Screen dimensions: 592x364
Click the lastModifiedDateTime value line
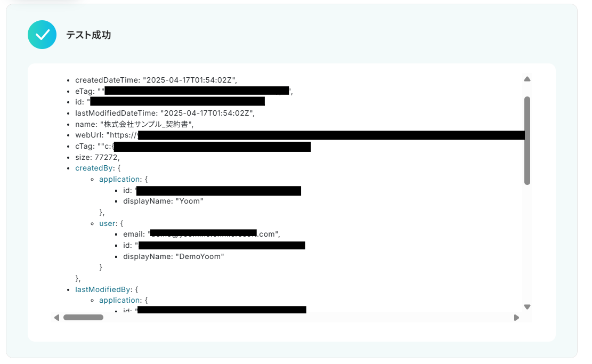pyautogui.click(x=165, y=114)
